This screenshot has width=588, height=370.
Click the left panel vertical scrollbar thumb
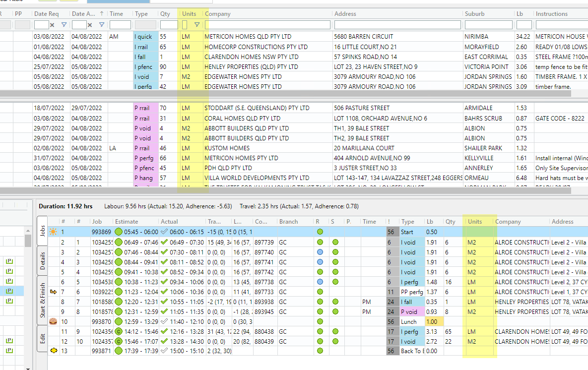(x=28, y=241)
